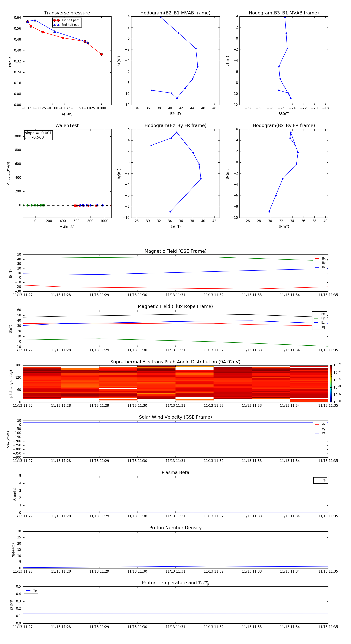Click the 'Hodogram(B3_B1 MVAB frame)' title
The width and height of the screenshot is (351, 644).
(x=284, y=13)
